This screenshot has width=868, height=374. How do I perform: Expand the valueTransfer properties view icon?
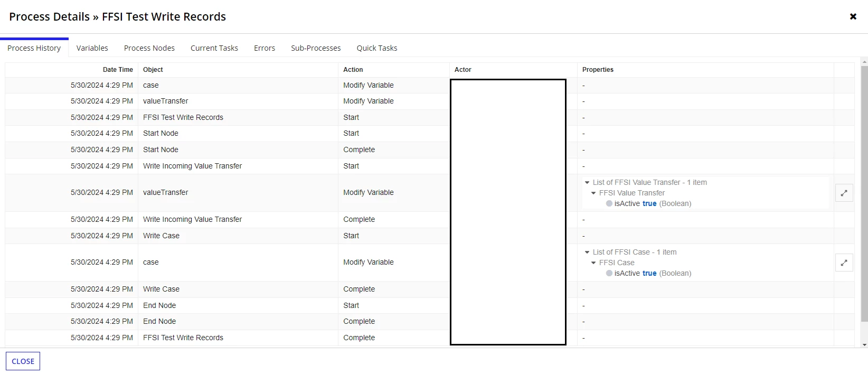pyautogui.click(x=844, y=193)
